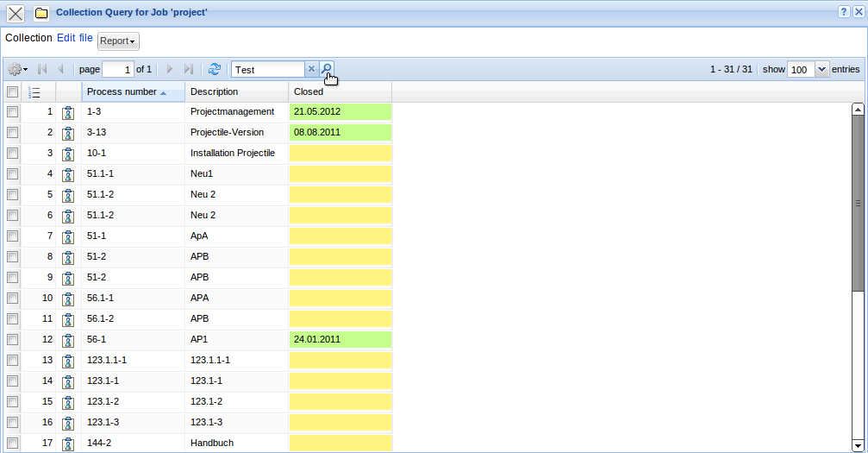Click the page number input field
The height and width of the screenshot is (453, 868).
[x=118, y=69]
